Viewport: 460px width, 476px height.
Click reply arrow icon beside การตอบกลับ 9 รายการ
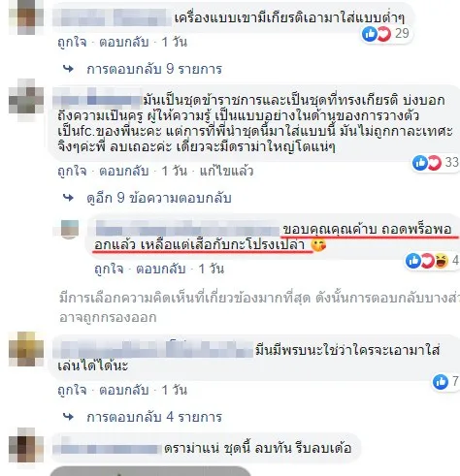pyautogui.click(x=68, y=69)
